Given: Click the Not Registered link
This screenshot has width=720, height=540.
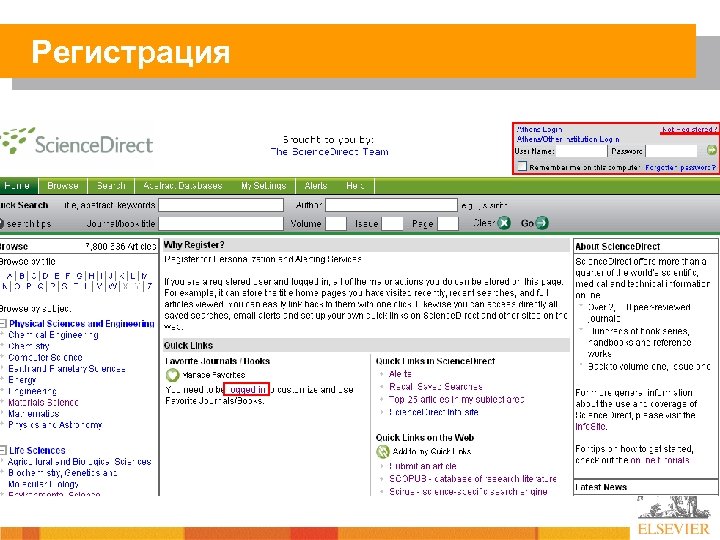Looking at the screenshot, I should 689,130.
